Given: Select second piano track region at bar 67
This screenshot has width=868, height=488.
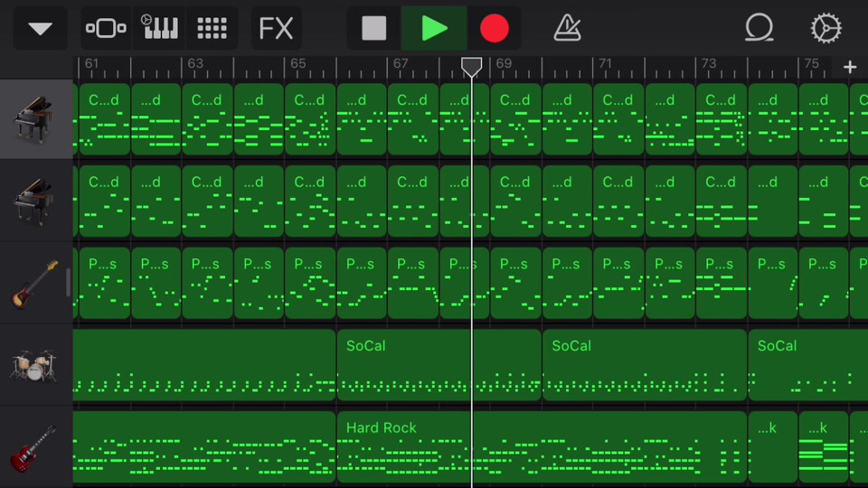Looking at the screenshot, I should pyautogui.click(x=413, y=201).
